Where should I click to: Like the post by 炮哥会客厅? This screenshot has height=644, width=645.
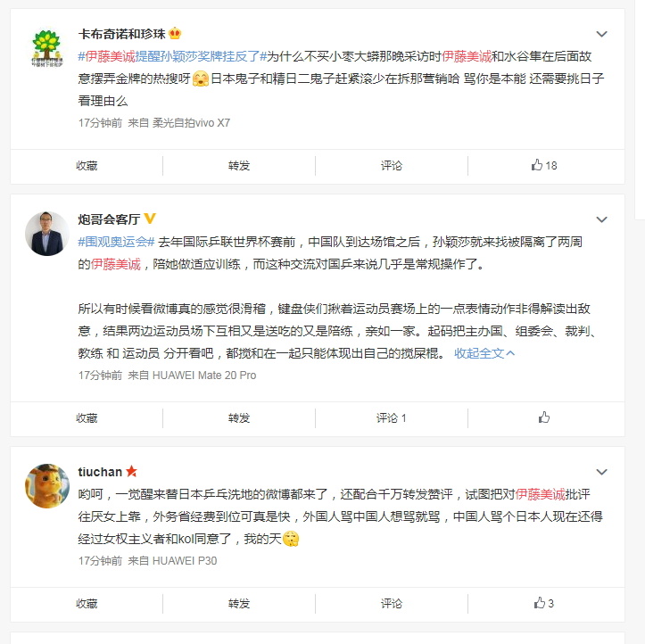pos(544,417)
